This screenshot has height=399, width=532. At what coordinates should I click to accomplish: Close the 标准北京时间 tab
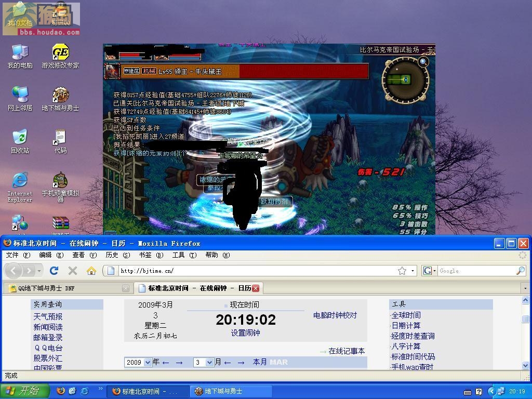coord(256,288)
